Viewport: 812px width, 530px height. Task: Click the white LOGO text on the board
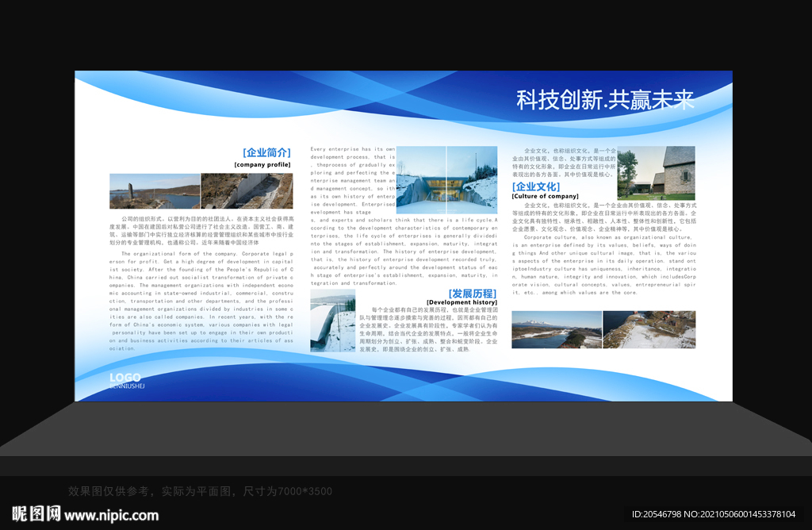coord(124,378)
